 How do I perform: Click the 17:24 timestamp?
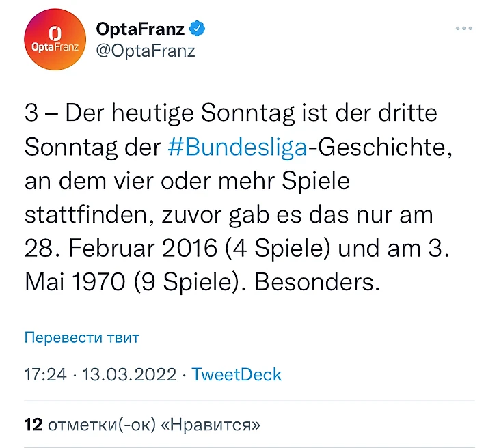pyautogui.click(x=44, y=374)
